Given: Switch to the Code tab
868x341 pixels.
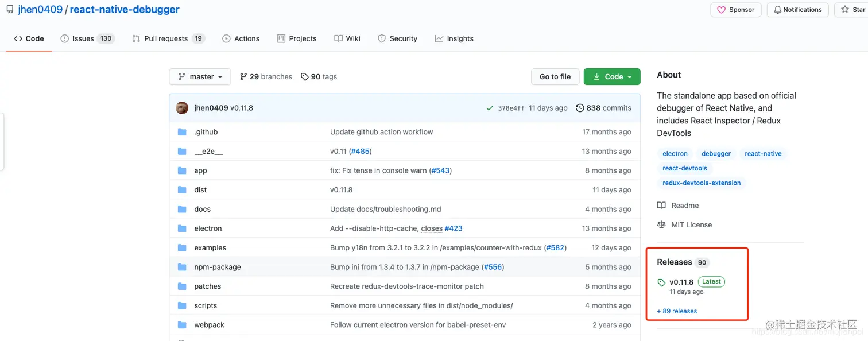Looking at the screenshot, I should [29, 38].
